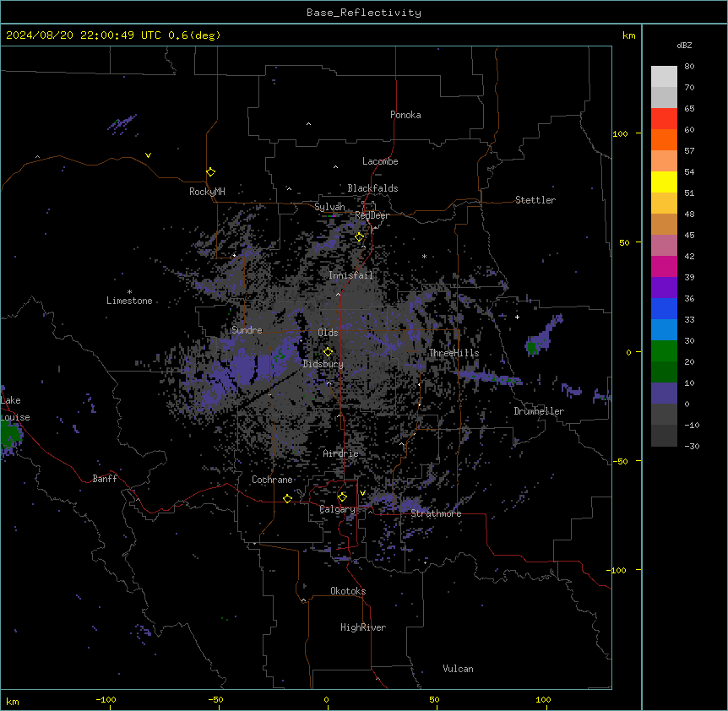The image size is (728, 711).
Task: Click the Calgary city label
Action: pos(338,509)
